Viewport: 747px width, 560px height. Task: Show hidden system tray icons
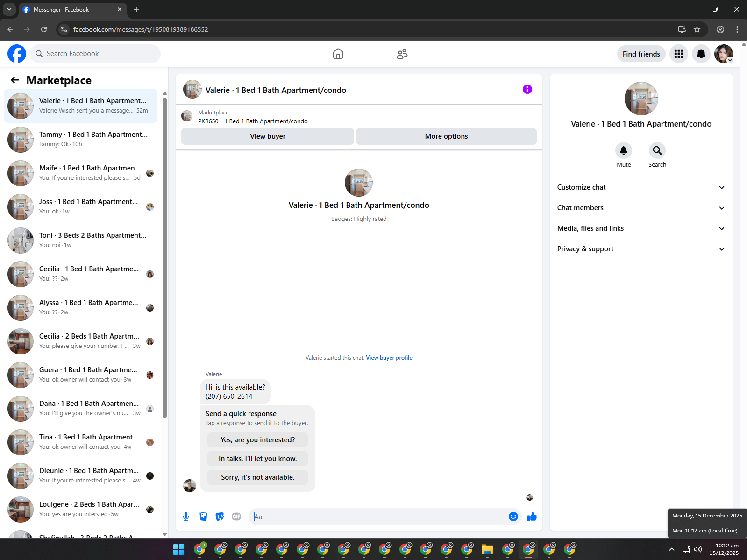tap(672, 549)
